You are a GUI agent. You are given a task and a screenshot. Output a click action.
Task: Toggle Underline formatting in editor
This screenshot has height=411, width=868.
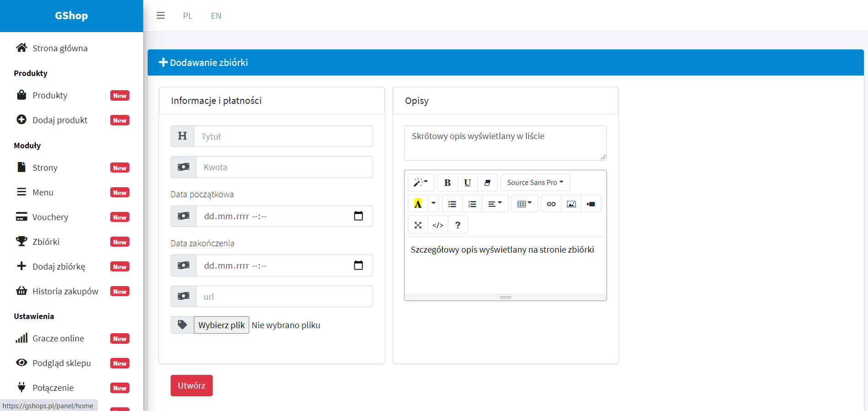pos(467,183)
